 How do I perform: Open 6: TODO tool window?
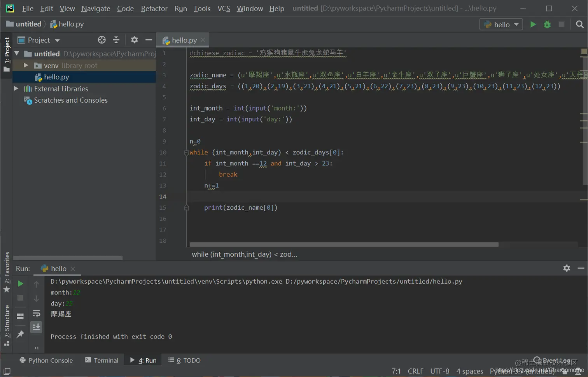(x=184, y=360)
